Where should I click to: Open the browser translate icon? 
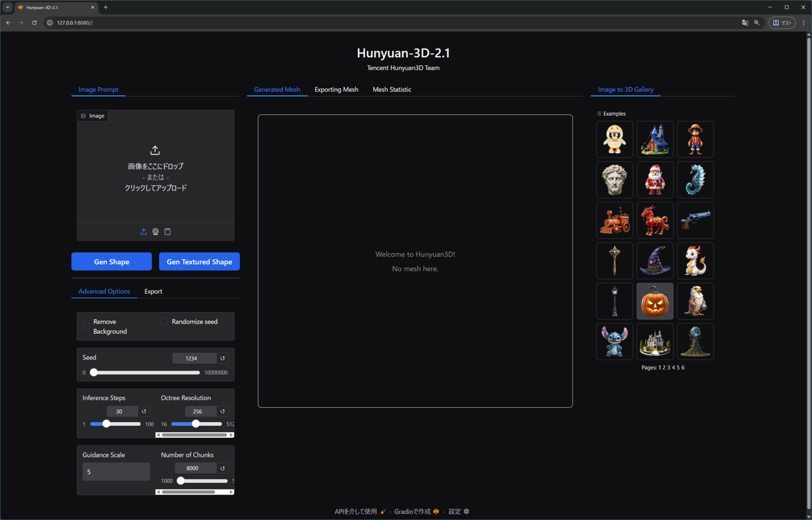(x=745, y=23)
